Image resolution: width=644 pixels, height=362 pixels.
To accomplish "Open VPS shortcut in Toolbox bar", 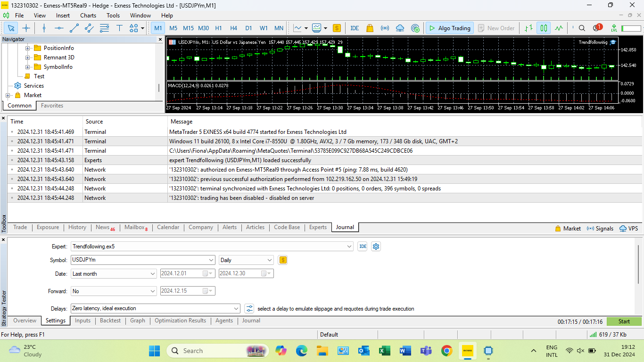I will [629, 229].
